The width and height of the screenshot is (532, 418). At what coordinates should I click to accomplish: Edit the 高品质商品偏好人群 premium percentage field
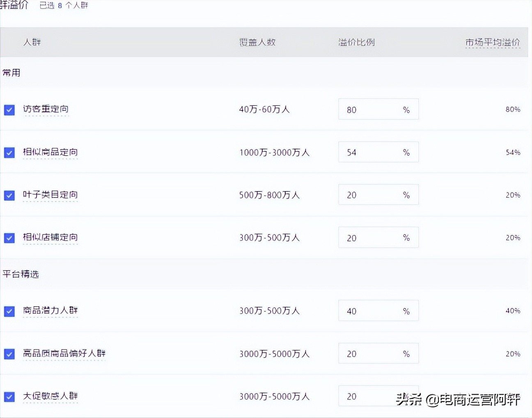(378, 354)
